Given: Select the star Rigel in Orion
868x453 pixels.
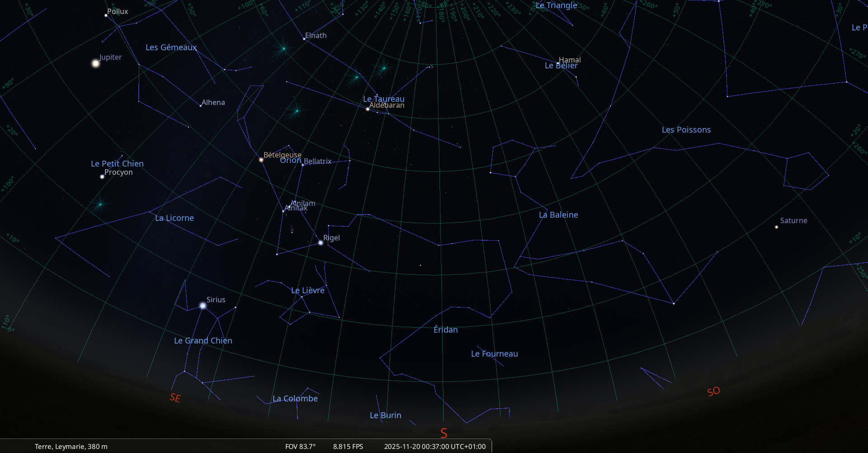Looking at the screenshot, I should 321,243.
